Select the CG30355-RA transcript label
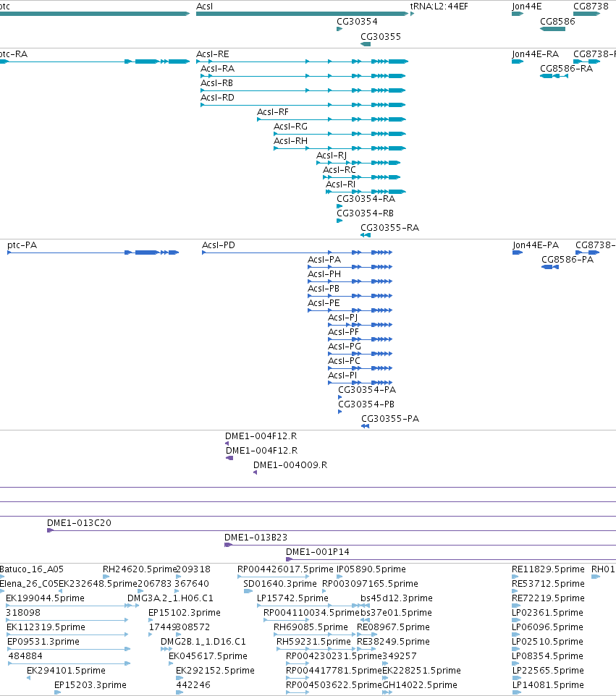The height and width of the screenshot is (696, 616). (x=389, y=228)
